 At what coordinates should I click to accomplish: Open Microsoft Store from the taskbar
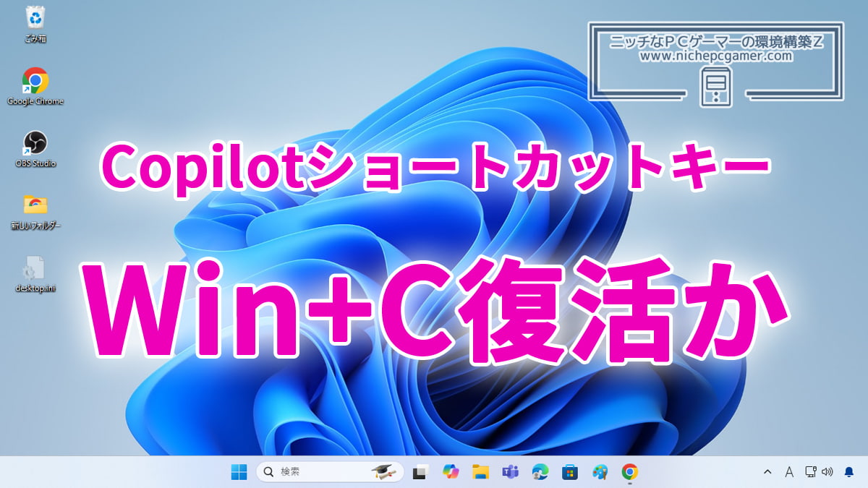(570, 472)
